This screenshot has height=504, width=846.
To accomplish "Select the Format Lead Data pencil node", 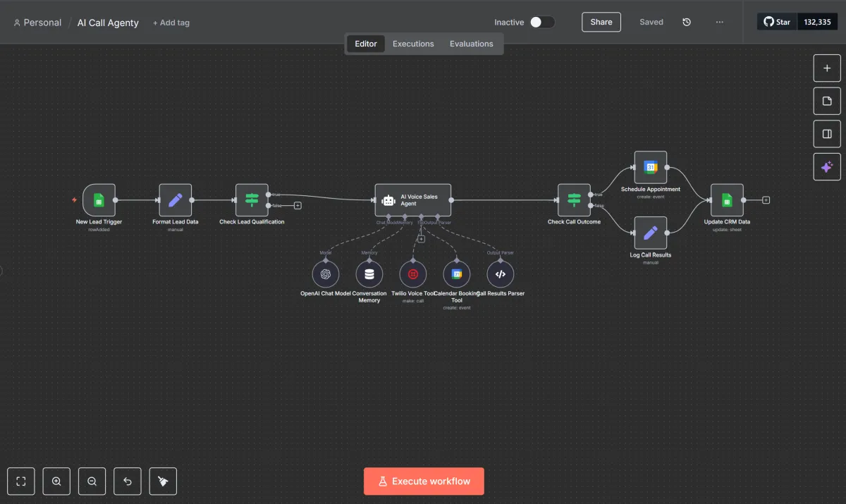I will (176, 200).
